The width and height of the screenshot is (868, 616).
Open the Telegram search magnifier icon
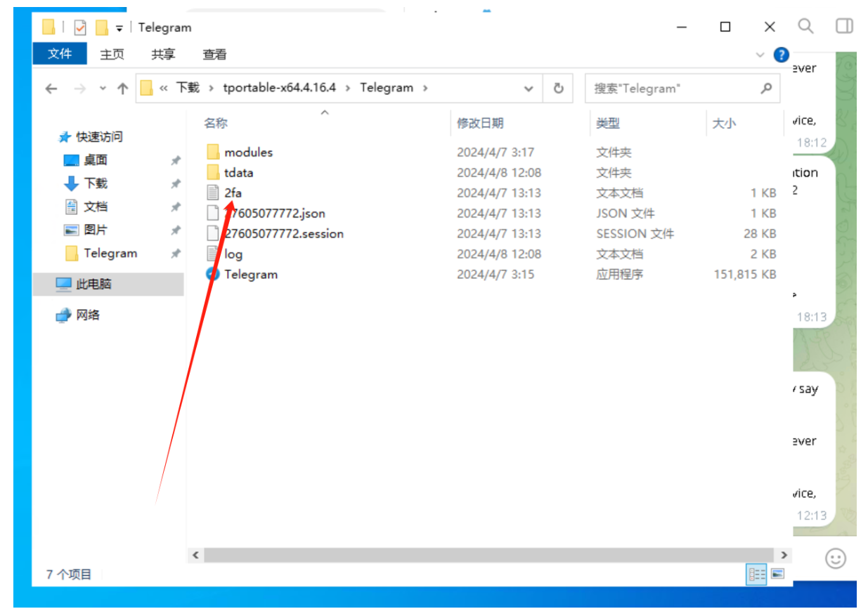(805, 27)
